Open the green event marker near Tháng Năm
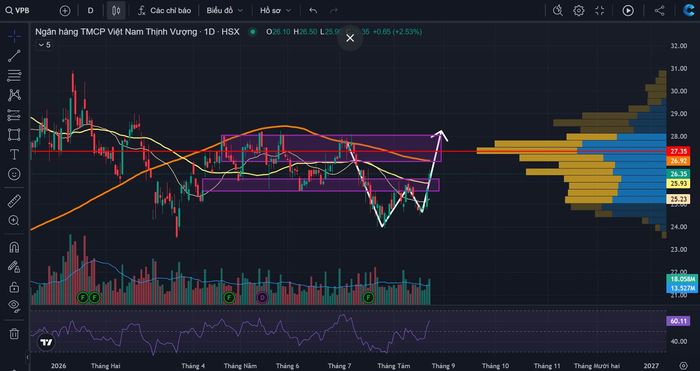Screen dimensions: 700x371 [229, 297]
